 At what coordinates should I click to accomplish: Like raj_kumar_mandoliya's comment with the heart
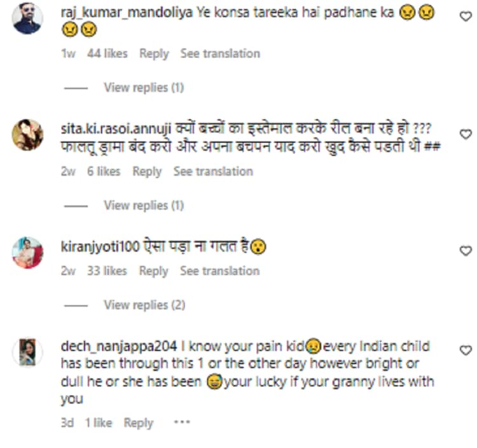(x=465, y=17)
